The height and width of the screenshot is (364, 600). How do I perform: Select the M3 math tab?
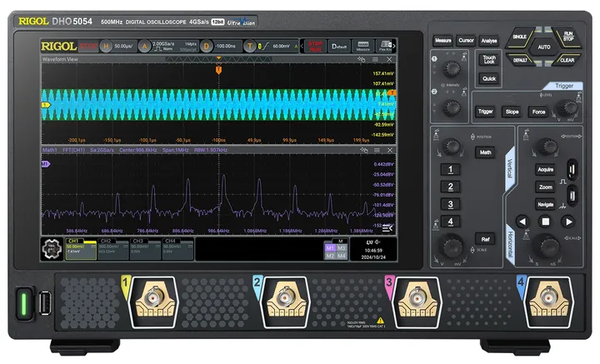(x=342, y=248)
